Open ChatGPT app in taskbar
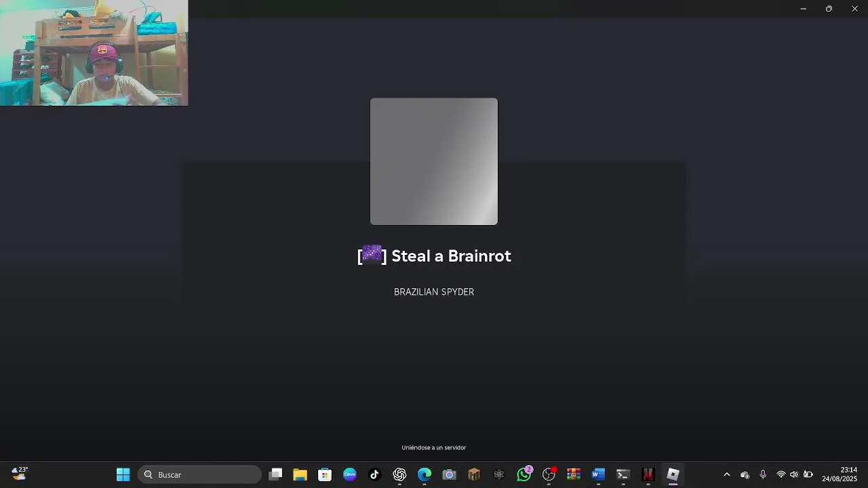Image resolution: width=868 pixels, height=488 pixels. pyautogui.click(x=399, y=474)
